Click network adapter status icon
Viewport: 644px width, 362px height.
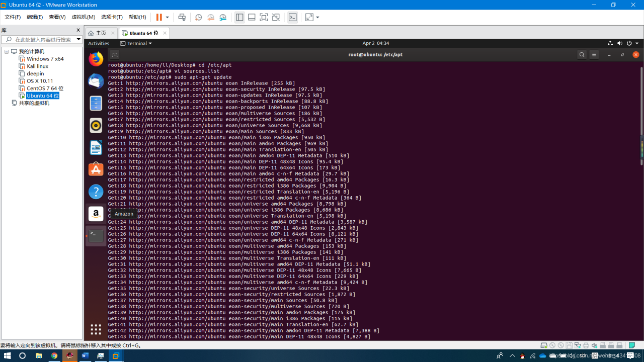577,345
